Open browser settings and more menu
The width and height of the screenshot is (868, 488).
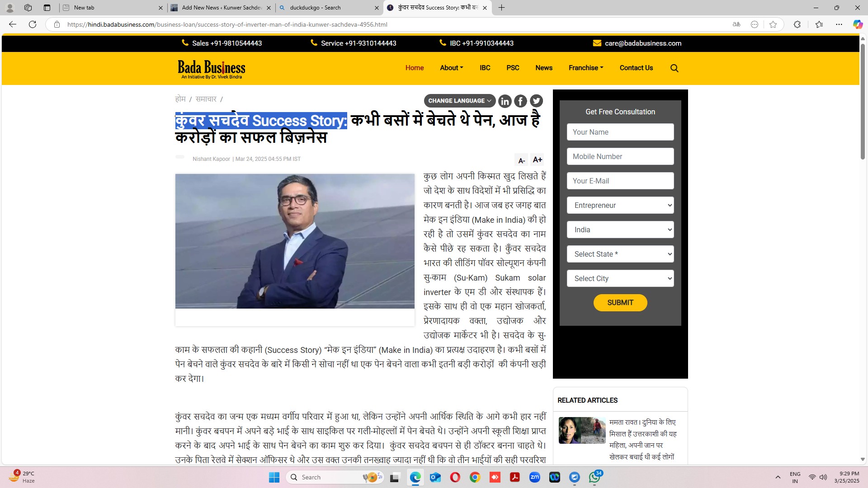point(839,24)
